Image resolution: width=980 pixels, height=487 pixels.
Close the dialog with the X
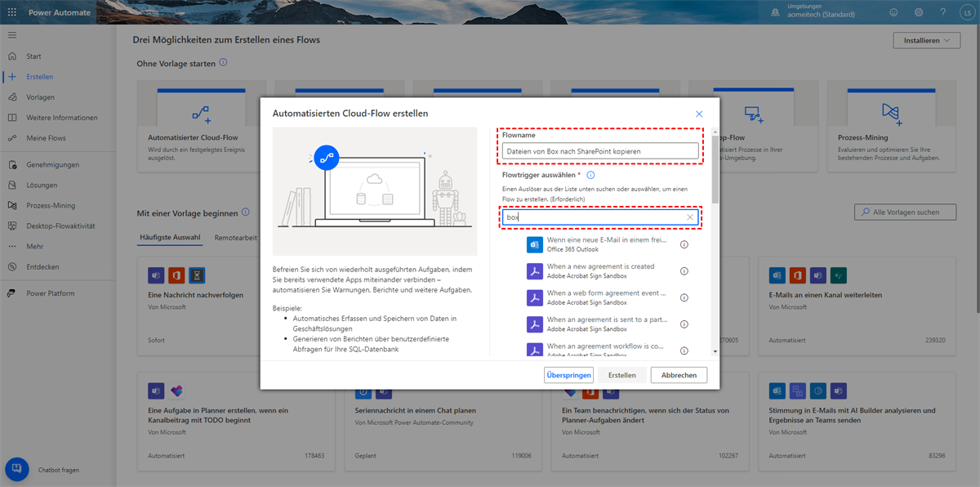click(x=699, y=114)
